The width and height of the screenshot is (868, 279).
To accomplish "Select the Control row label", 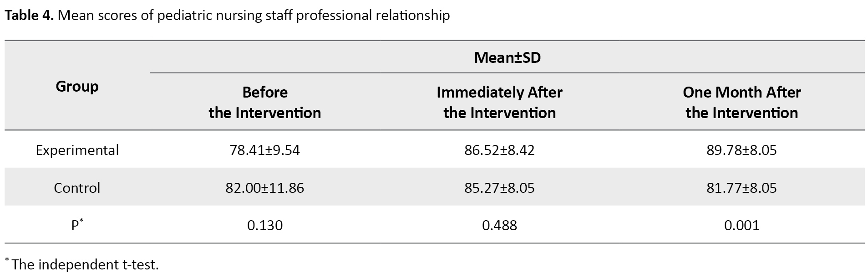I will 77,188.
